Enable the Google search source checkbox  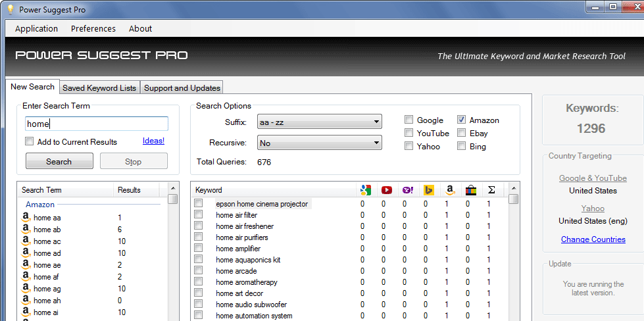point(409,120)
